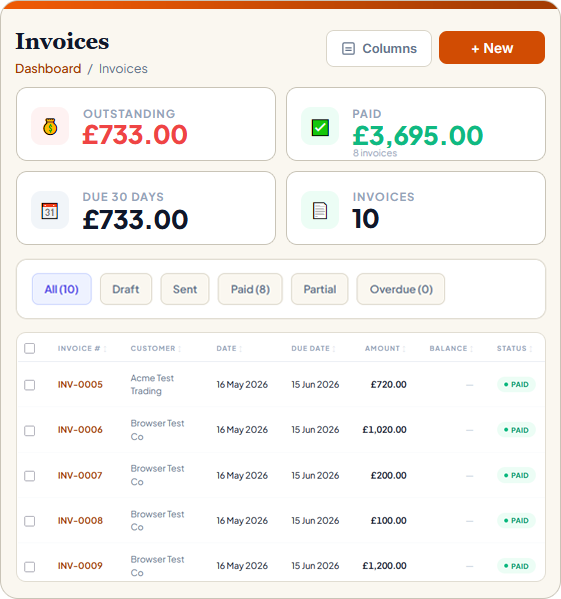Image resolution: width=561 pixels, height=599 pixels.
Task: Click the £200.00 amount cell
Action: click(x=388, y=475)
